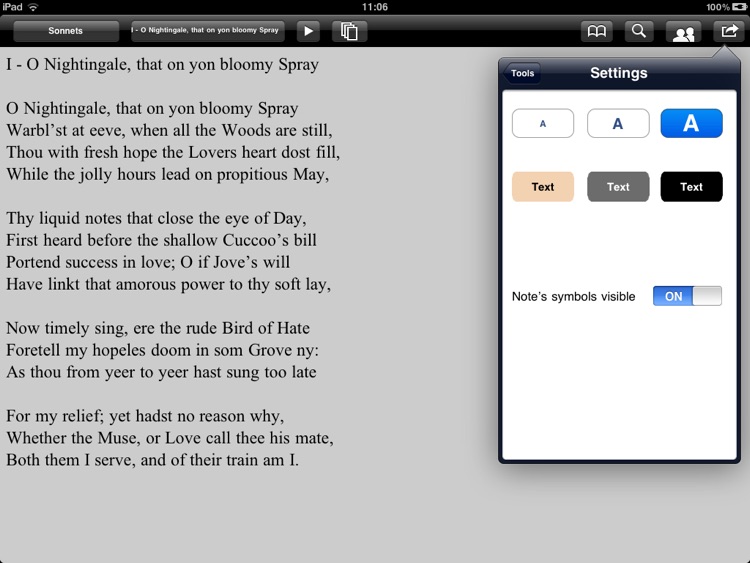Return to Tools from Settings

point(522,73)
